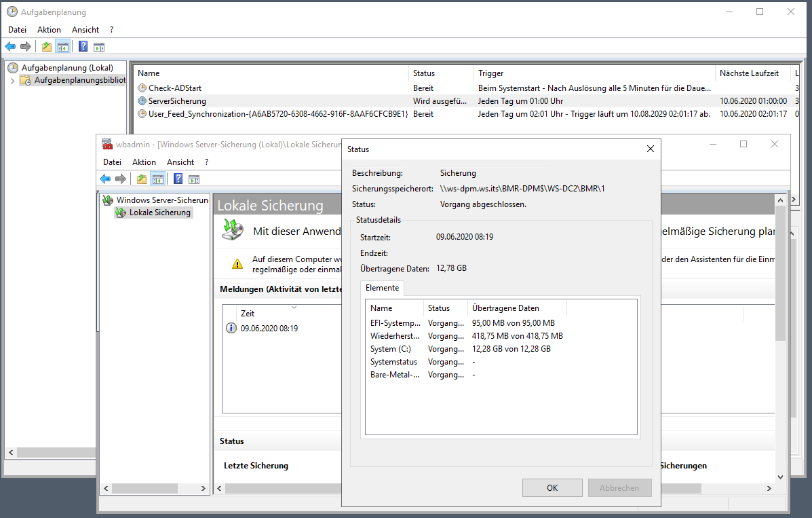Screen dimensions: 812x518
Task: Sort indicator chevron above Zeit column
Action: (294, 308)
